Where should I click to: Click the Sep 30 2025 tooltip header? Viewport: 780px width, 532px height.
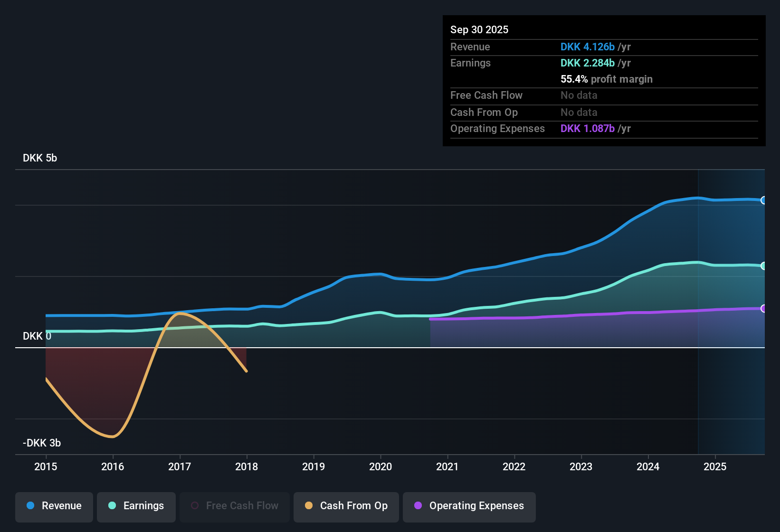coord(479,30)
